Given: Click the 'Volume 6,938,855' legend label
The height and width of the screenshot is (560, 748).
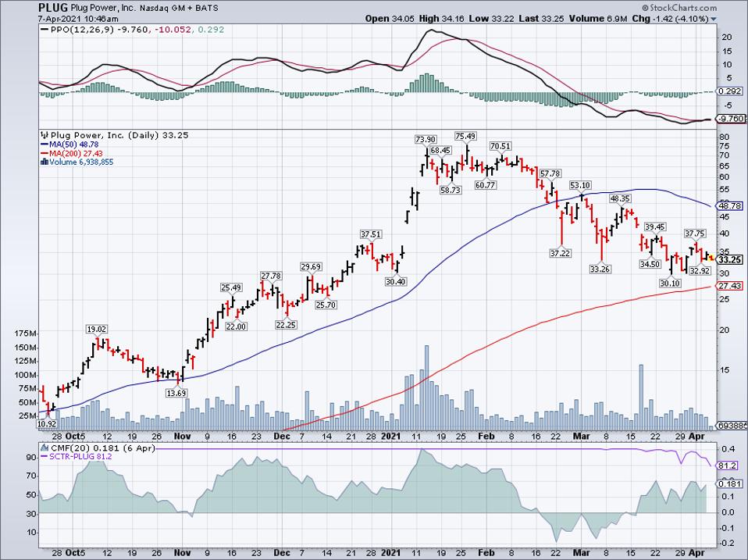Looking at the screenshot, I should pyautogui.click(x=81, y=162).
